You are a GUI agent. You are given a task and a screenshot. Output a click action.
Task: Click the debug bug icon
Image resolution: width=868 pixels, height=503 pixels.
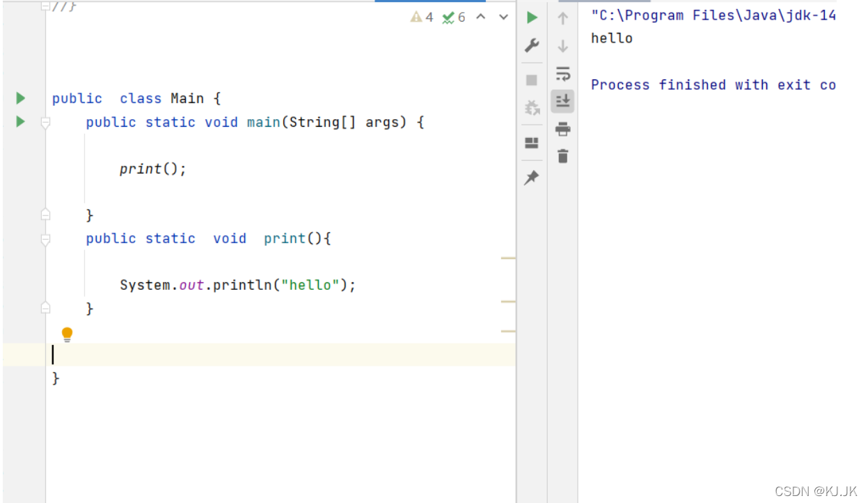point(532,107)
